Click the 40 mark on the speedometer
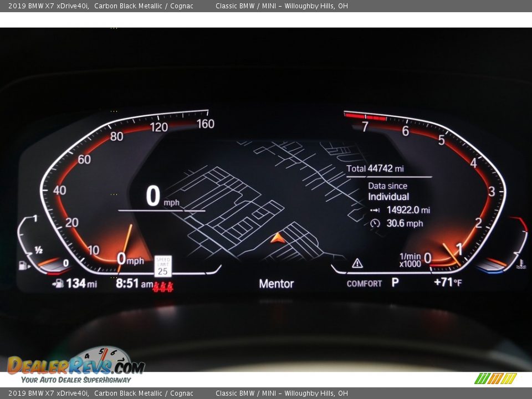The height and width of the screenshot is (399, 532). click(x=59, y=190)
